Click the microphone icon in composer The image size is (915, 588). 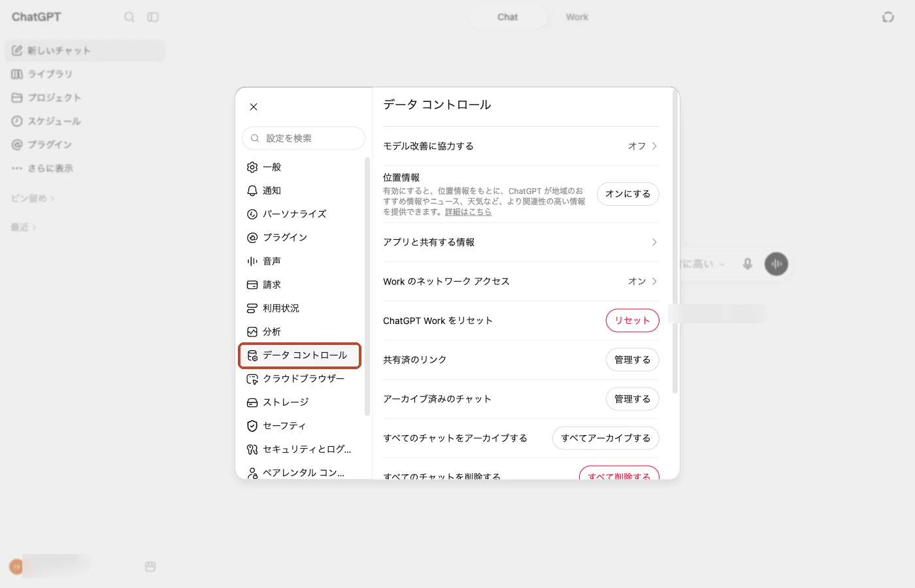pos(748,264)
